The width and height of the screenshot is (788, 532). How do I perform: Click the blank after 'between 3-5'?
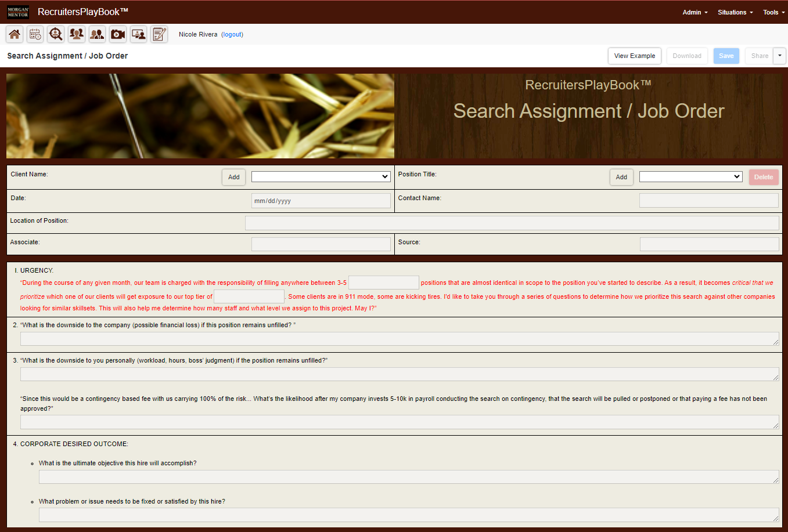[384, 283]
